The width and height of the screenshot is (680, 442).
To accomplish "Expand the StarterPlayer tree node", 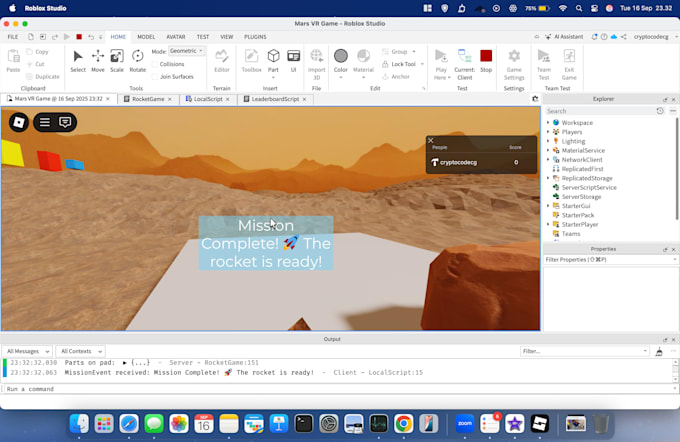I will [x=548, y=224].
